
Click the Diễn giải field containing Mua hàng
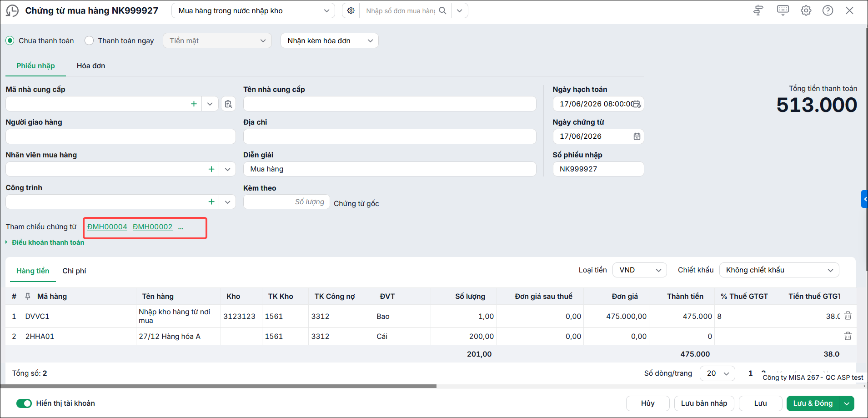(x=390, y=169)
